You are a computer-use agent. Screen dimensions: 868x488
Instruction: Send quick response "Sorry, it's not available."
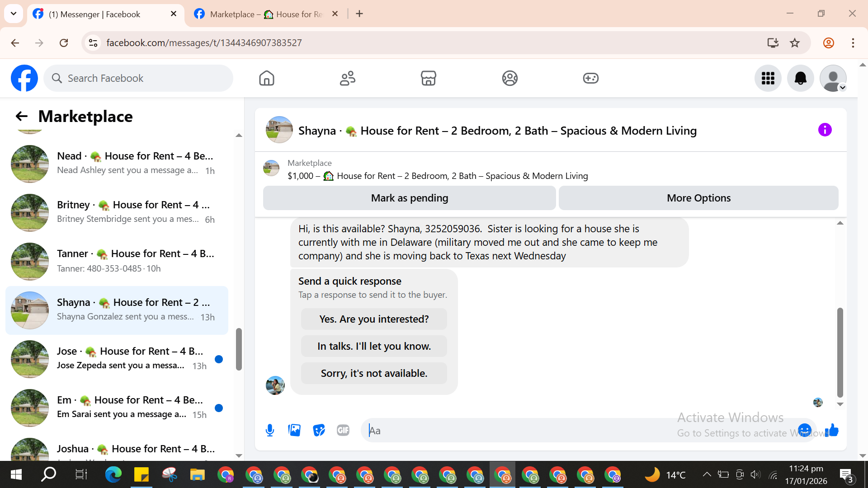(x=374, y=373)
